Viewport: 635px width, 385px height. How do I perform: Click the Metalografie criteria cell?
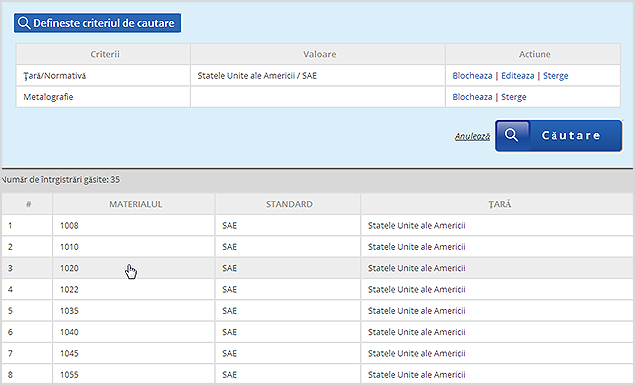pyautogui.click(x=103, y=97)
